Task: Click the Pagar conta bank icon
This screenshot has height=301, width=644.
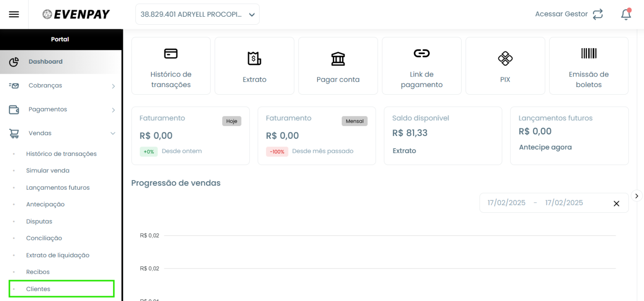Action: [338, 59]
